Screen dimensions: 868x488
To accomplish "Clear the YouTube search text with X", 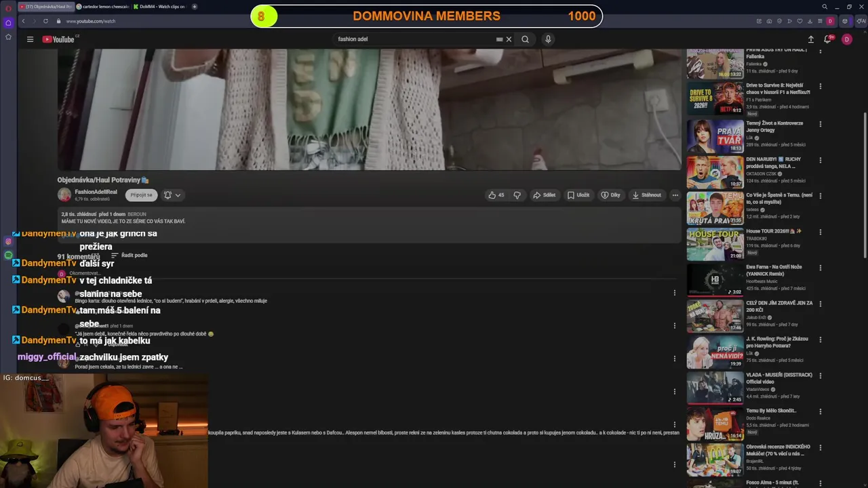I will click(x=509, y=39).
